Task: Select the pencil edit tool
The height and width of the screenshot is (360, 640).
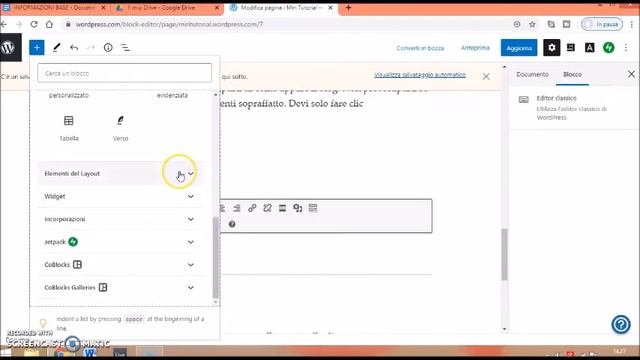Action: 56,48
